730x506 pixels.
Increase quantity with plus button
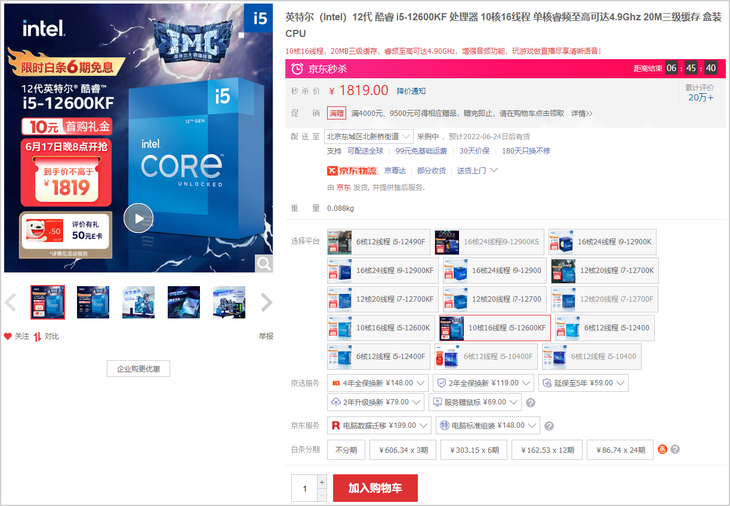pyautogui.click(x=322, y=482)
